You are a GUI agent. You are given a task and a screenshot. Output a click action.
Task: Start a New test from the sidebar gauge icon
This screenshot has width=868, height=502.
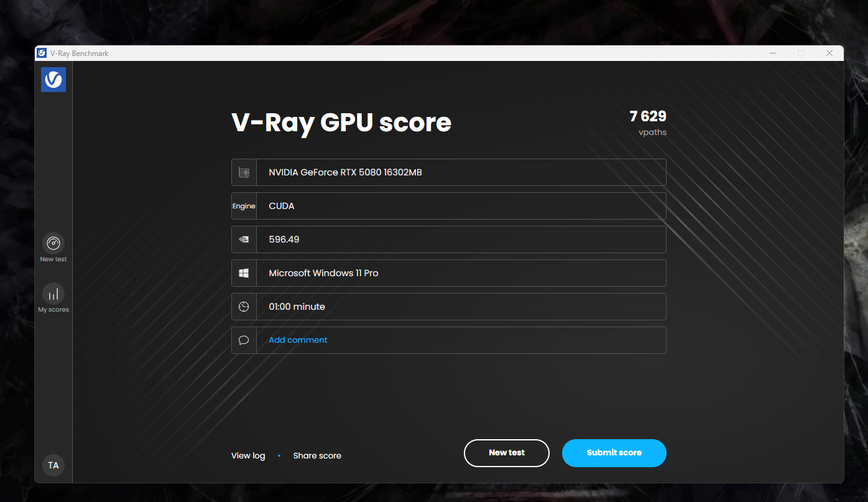point(53,243)
